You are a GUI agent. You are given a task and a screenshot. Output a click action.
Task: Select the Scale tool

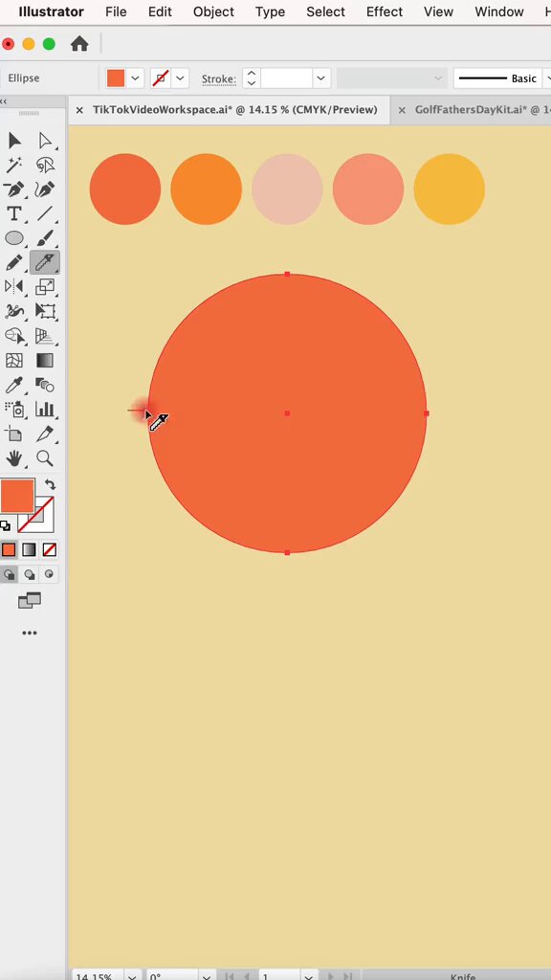click(x=44, y=286)
